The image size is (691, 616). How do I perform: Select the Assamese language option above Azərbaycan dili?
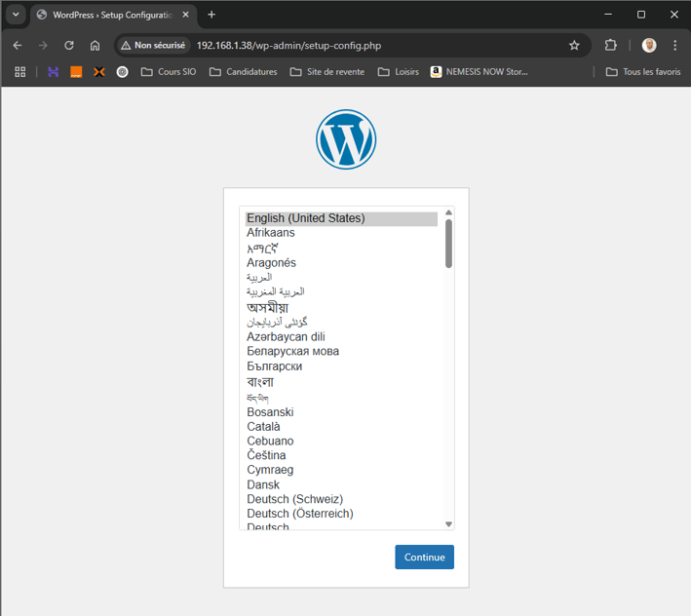(341, 307)
